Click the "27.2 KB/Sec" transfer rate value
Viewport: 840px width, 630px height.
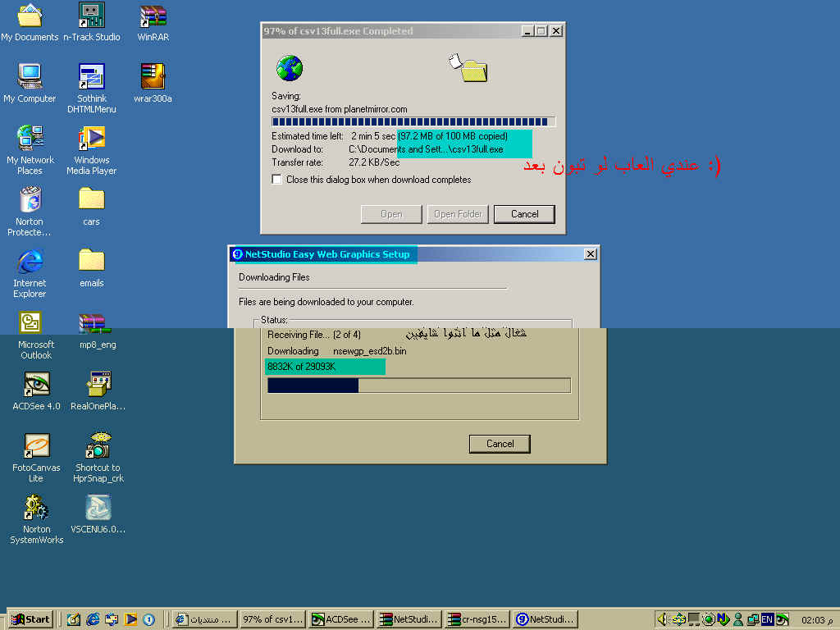pyautogui.click(x=374, y=162)
